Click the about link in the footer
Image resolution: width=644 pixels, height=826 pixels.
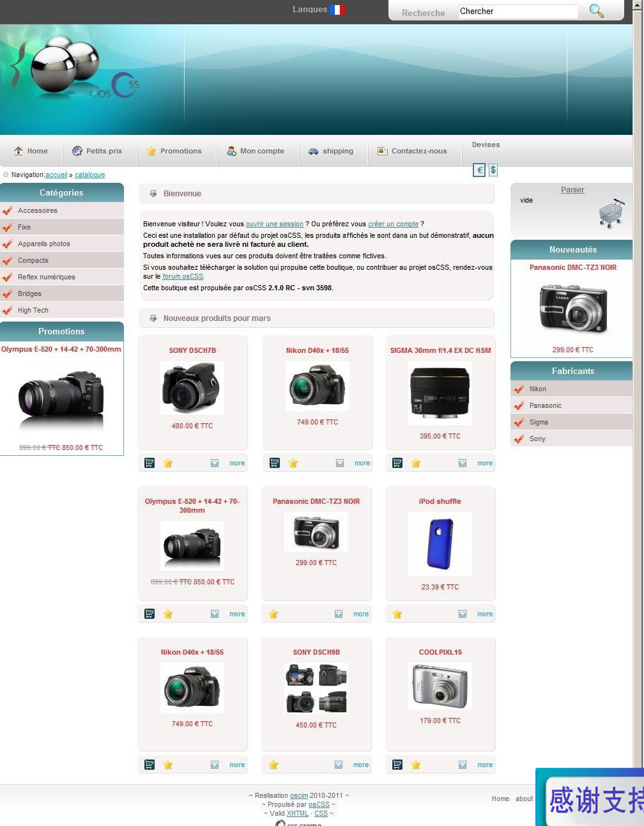point(525,799)
